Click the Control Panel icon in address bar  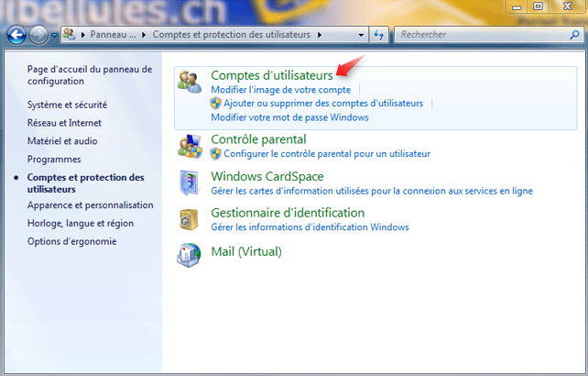[x=70, y=35]
